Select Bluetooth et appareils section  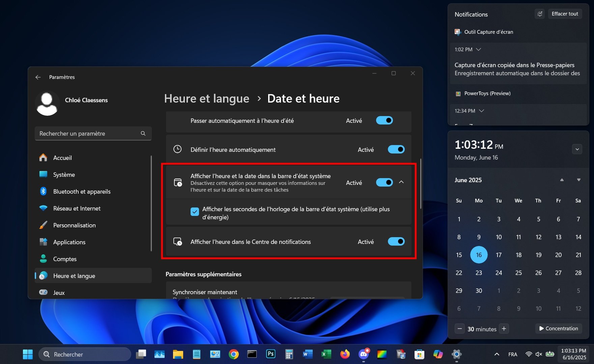(x=82, y=191)
